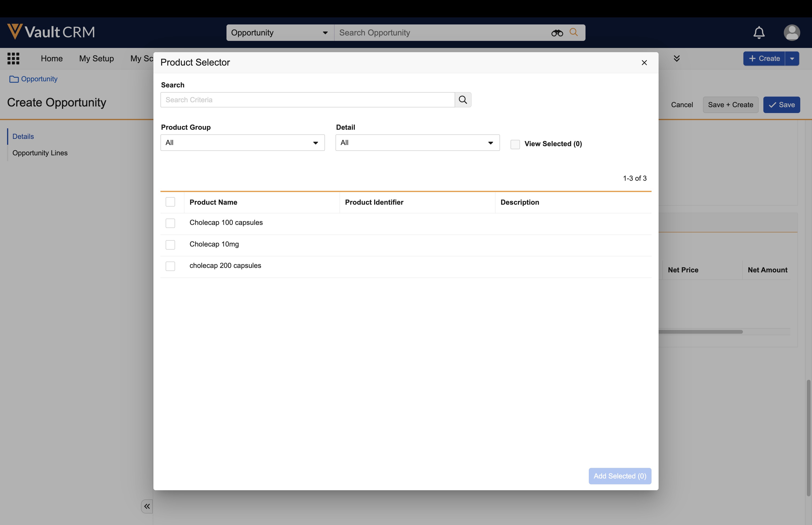Open the Opportunity object selector dropdown
This screenshot has height=525, width=812.
click(x=280, y=33)
